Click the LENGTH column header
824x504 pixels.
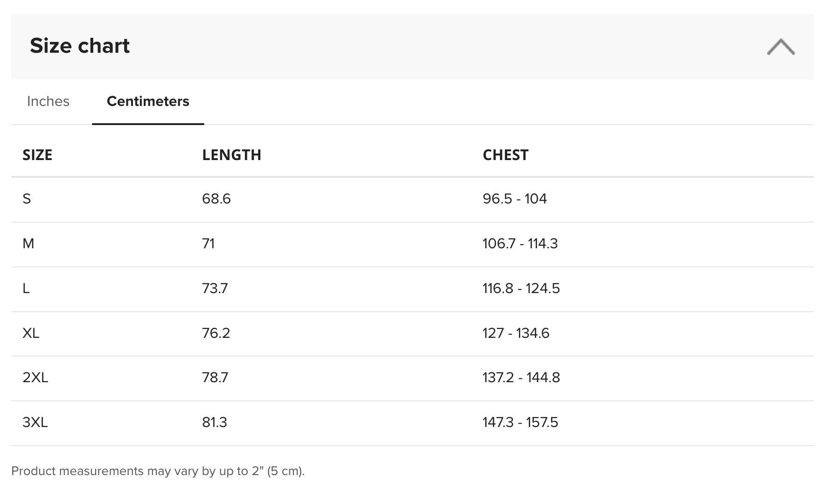pos(231,155)
